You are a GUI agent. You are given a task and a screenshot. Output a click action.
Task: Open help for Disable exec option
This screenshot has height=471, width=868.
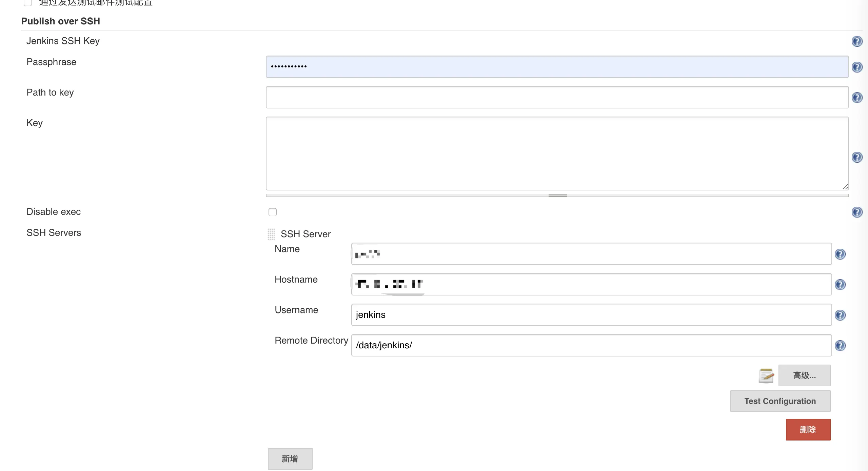(x=857, y=212)
